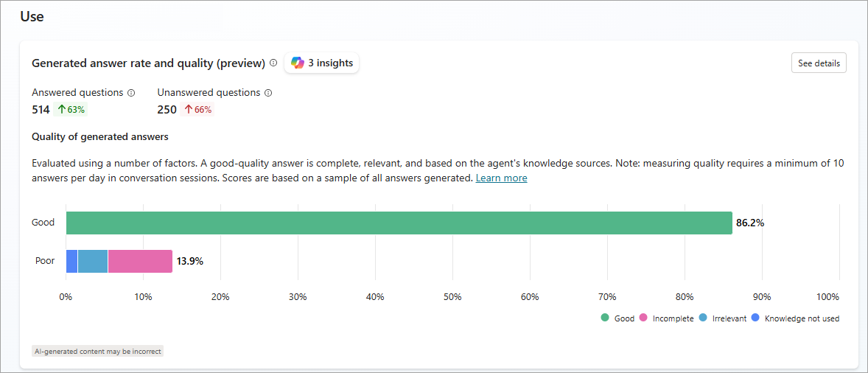Click the light-blue Irrelevant segment of Poor bar
The image size is (868, 373).
point(93,261)
